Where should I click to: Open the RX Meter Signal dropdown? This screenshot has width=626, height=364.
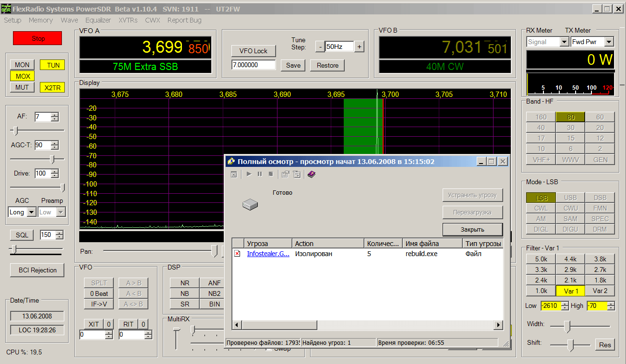coord(564,42)
